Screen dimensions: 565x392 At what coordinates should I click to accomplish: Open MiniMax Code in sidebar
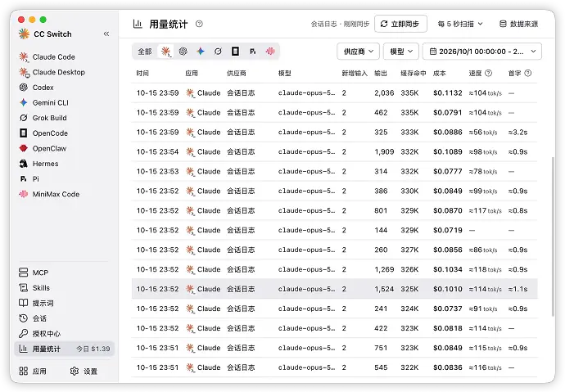point(49,194)
